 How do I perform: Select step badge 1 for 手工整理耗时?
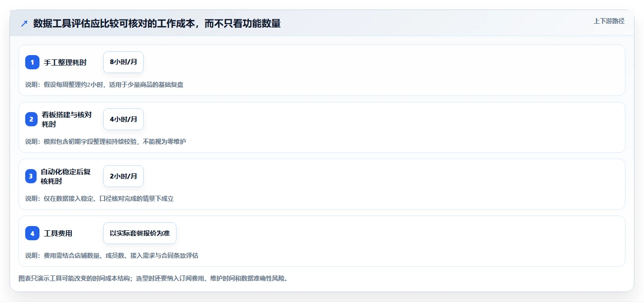pos(32,62)
